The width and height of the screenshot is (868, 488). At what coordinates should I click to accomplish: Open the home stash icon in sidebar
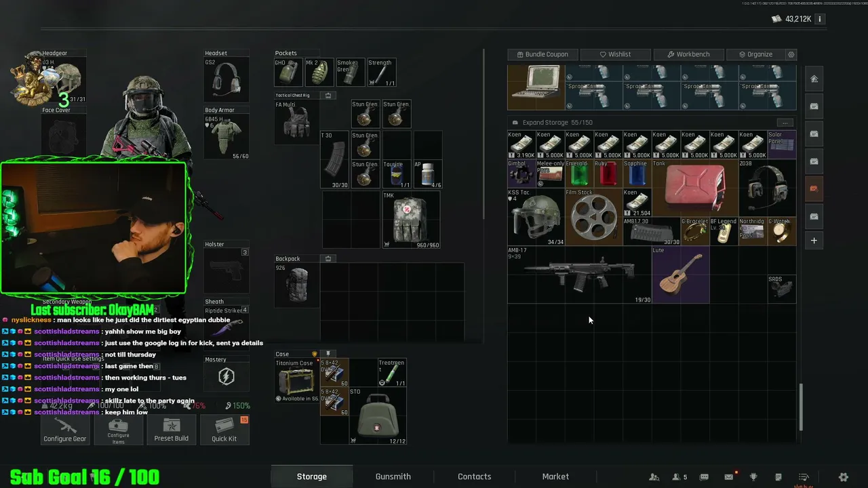[814, 79]
